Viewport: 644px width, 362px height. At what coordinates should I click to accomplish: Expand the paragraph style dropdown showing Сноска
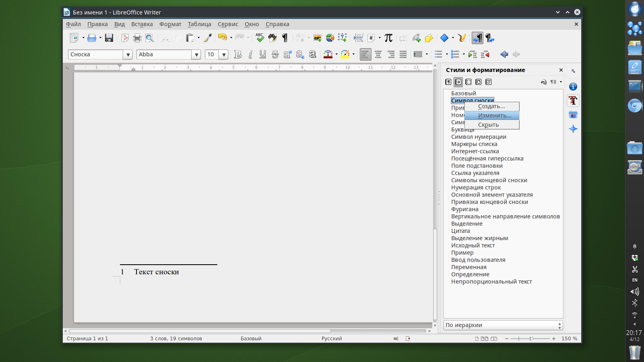(128, 55)
